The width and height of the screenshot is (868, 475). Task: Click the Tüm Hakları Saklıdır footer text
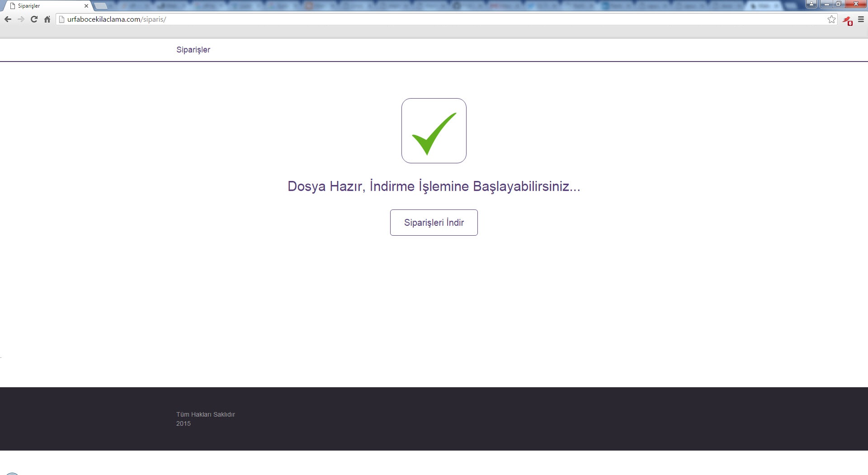point(206,414)
